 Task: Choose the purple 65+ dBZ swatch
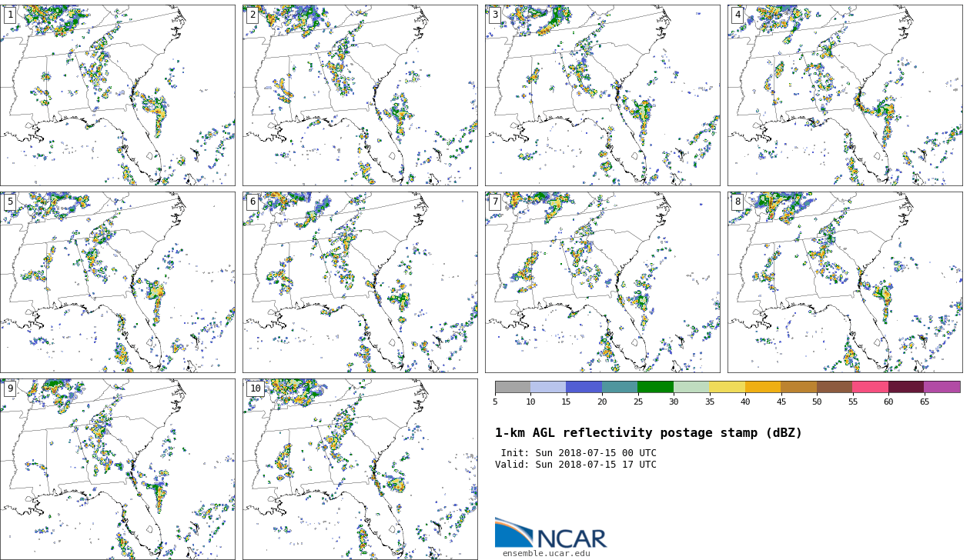click(942, 387)
